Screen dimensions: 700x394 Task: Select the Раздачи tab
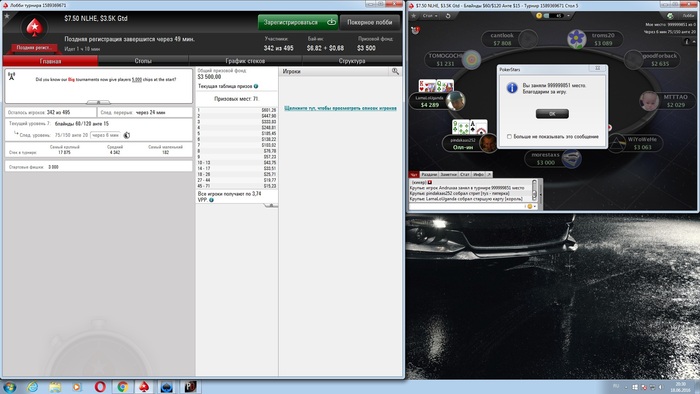(x=429, y=174)
